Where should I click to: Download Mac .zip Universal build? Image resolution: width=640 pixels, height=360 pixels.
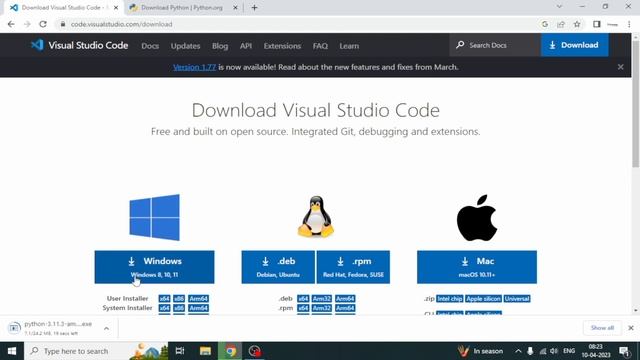517,298
